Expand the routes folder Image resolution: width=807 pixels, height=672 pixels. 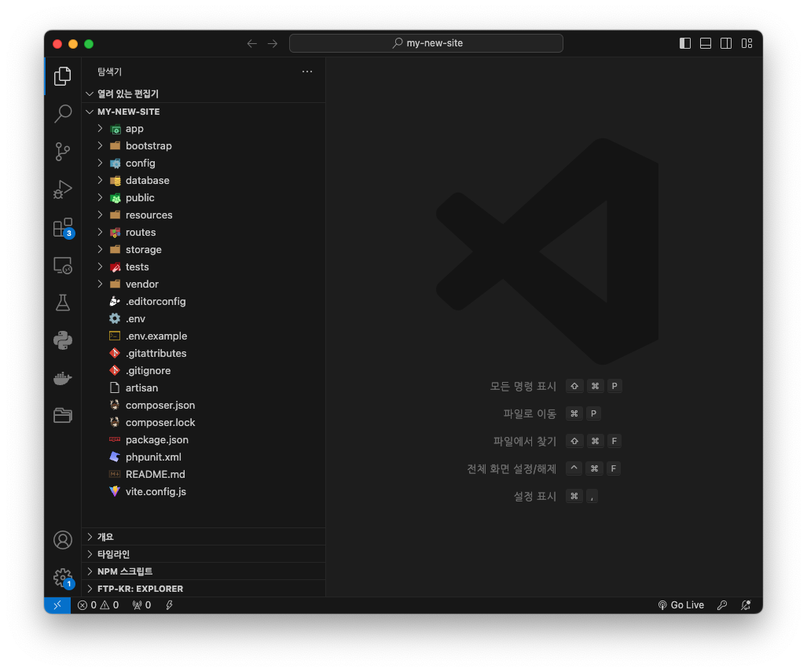(205, 233)
